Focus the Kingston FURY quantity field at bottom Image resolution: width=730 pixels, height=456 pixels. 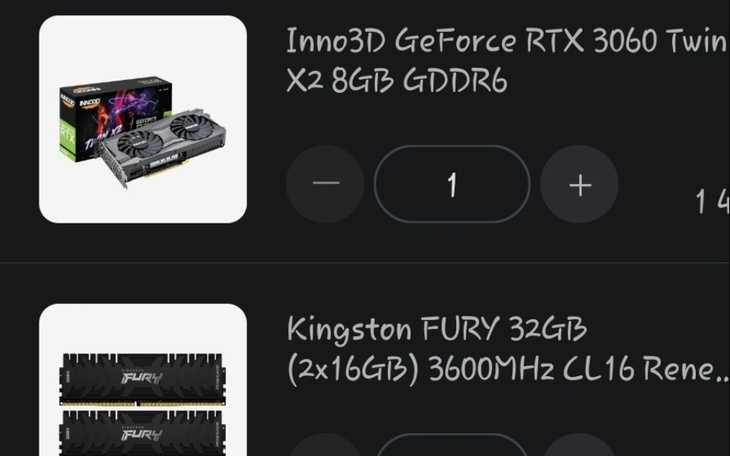coord(452,445)
